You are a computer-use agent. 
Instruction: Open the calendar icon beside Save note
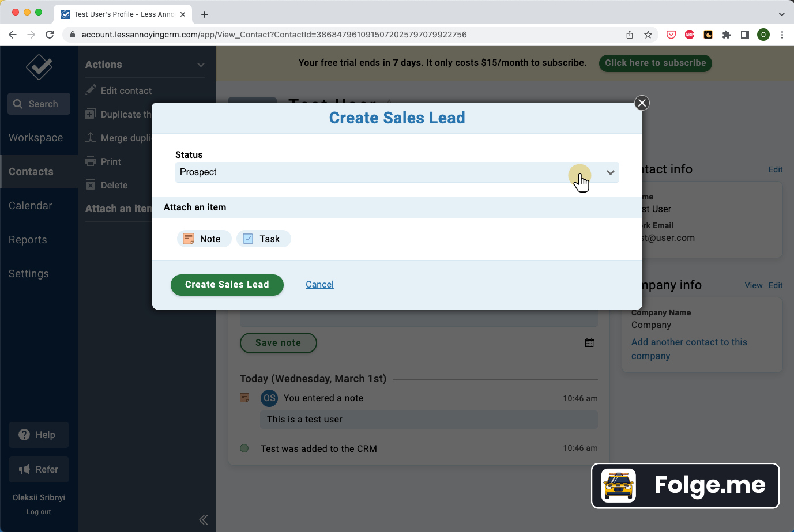[x=589, y=342]
